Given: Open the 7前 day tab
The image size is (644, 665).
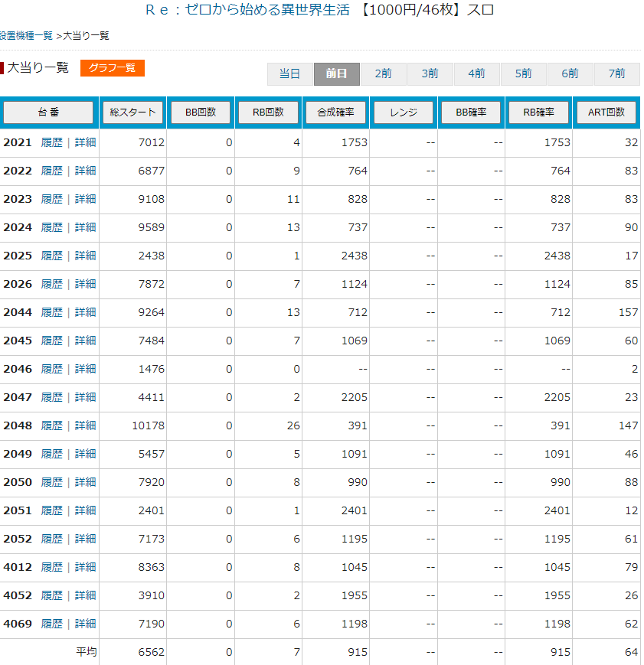Looking at the screenshot, I should 616,74.
